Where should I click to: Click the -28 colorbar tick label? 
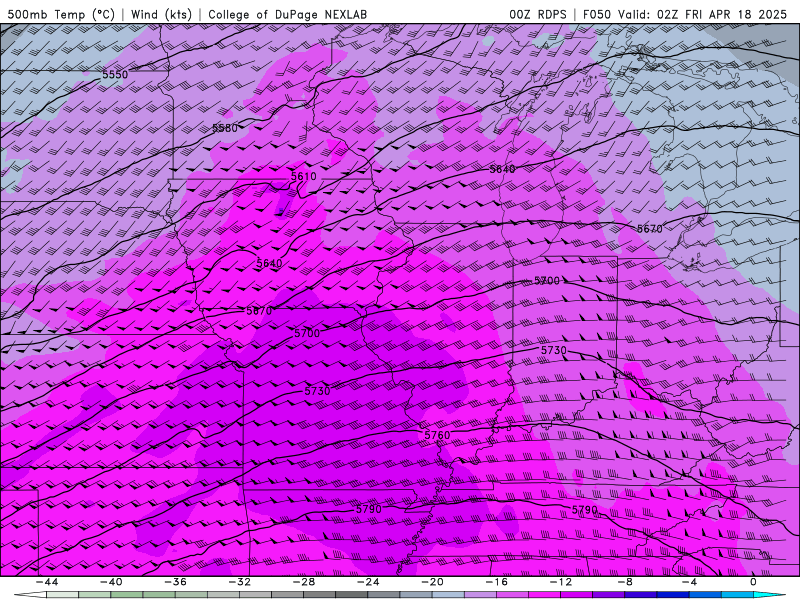point(304,582)
